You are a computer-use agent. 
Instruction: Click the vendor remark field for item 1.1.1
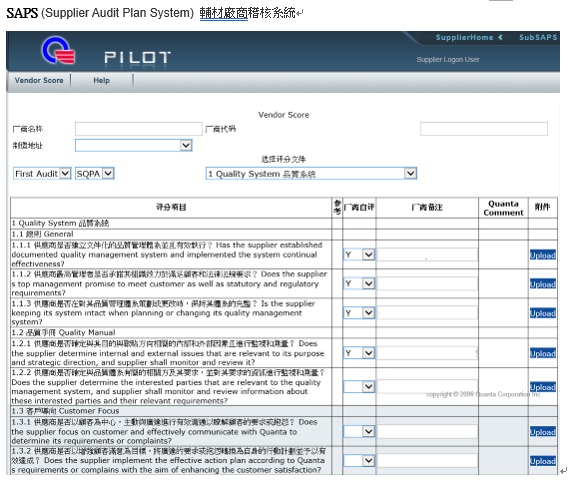tap(427, 255)
